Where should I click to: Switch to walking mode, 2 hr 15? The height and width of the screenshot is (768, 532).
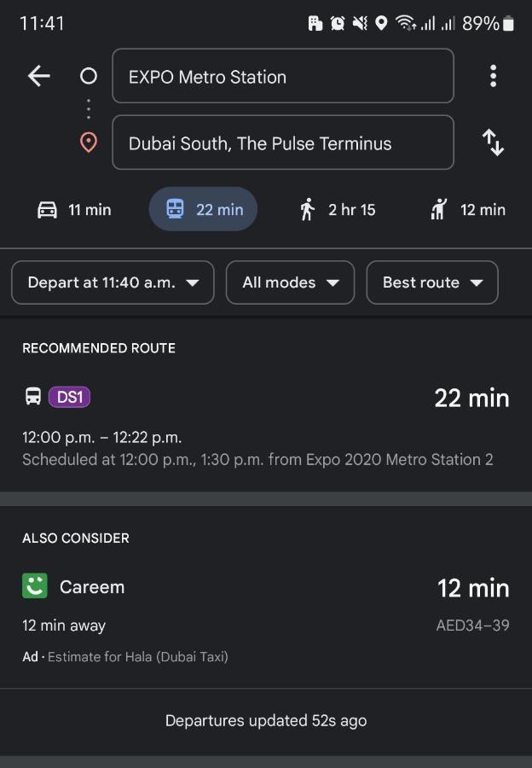click(338, 210)
